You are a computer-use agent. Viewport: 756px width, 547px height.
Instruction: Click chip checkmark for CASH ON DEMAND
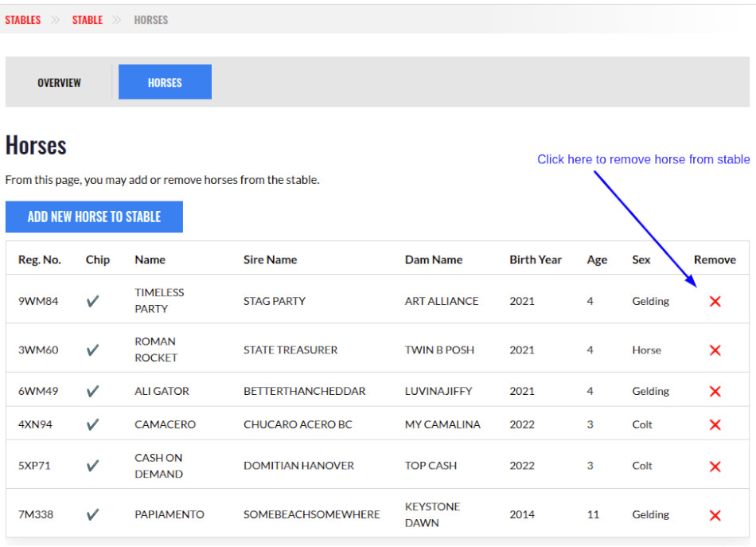[x=93, y=465]
